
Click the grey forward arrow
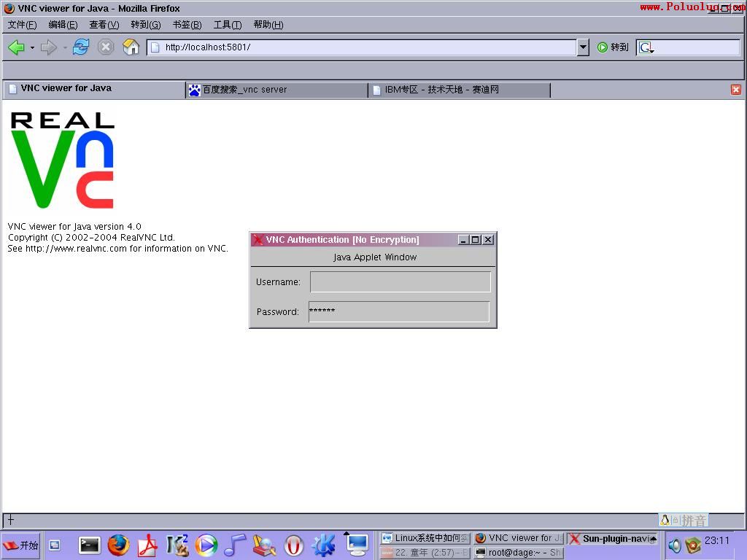[49, 47]
